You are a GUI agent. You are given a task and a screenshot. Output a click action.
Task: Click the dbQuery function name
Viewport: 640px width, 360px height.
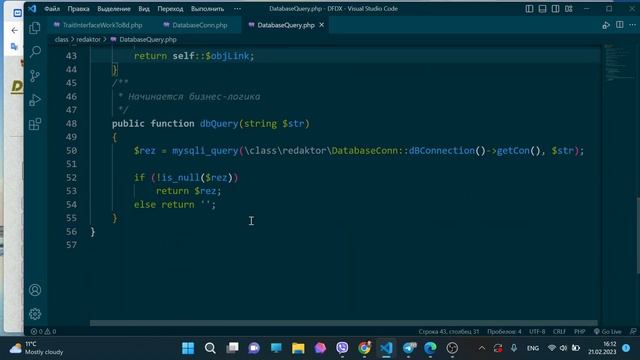[219, 123]
